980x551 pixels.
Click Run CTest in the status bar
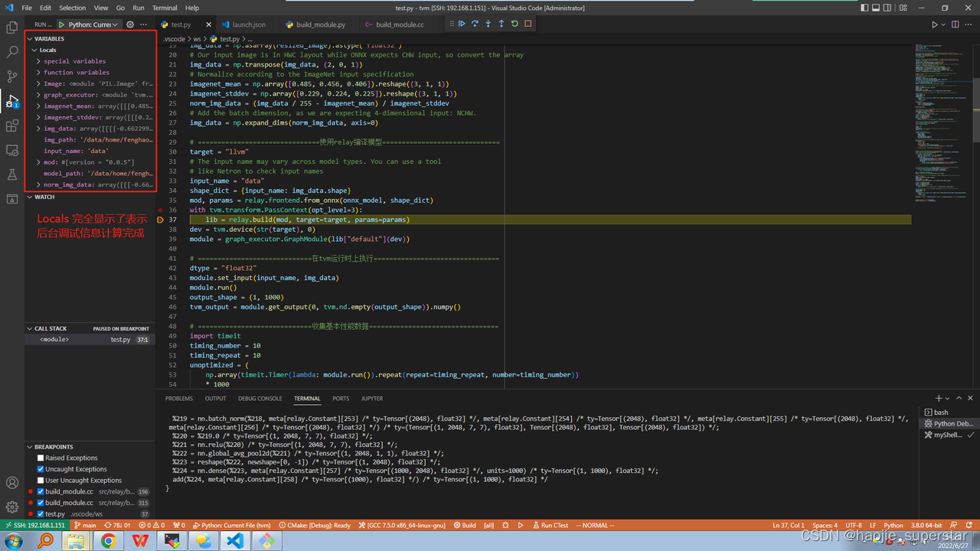click(x=550, y=526)
